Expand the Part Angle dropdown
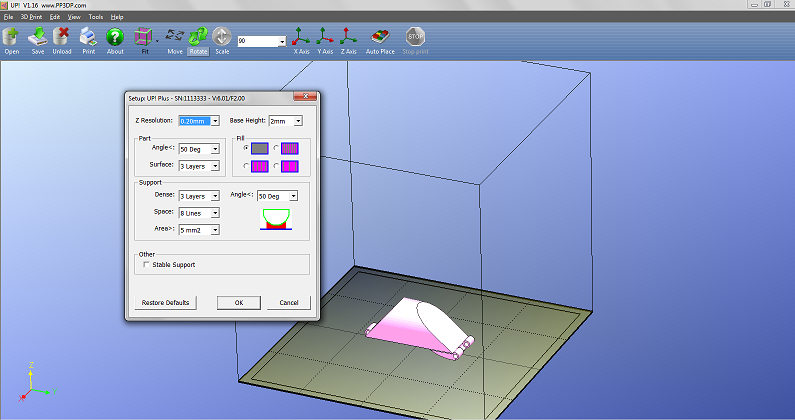 point(215,149)
